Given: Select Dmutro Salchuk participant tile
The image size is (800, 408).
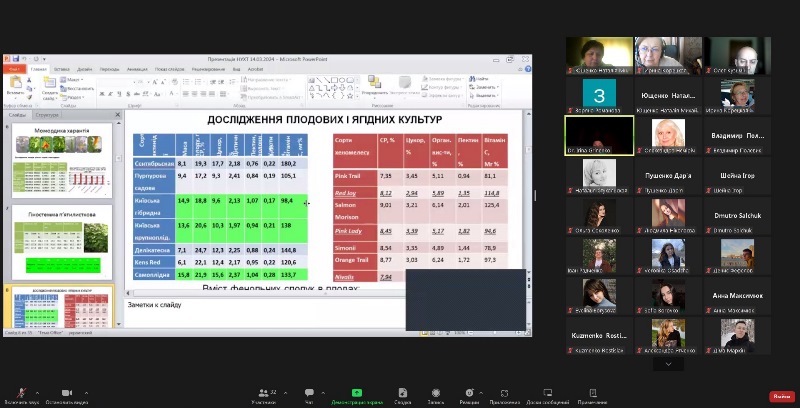Looking at the screenshot, I should 737,216.
